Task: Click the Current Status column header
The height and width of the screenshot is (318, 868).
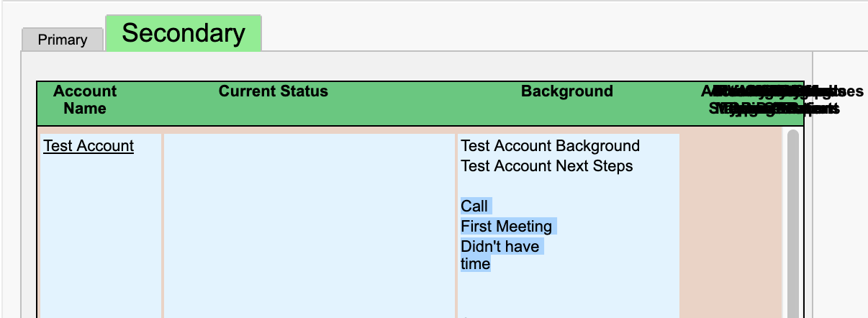Action: tap(273, 91)
